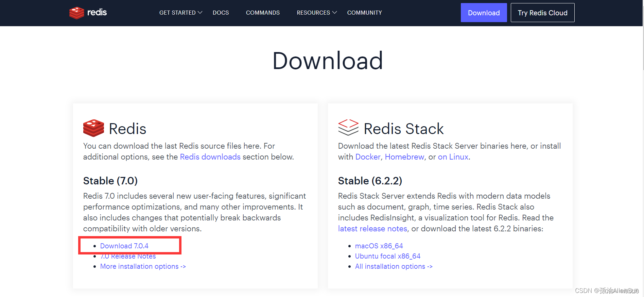Image resolution: width=644 pixels, height=297 pixels.
Task: Click the large Download page title
Action: click(x=328, y=61)
